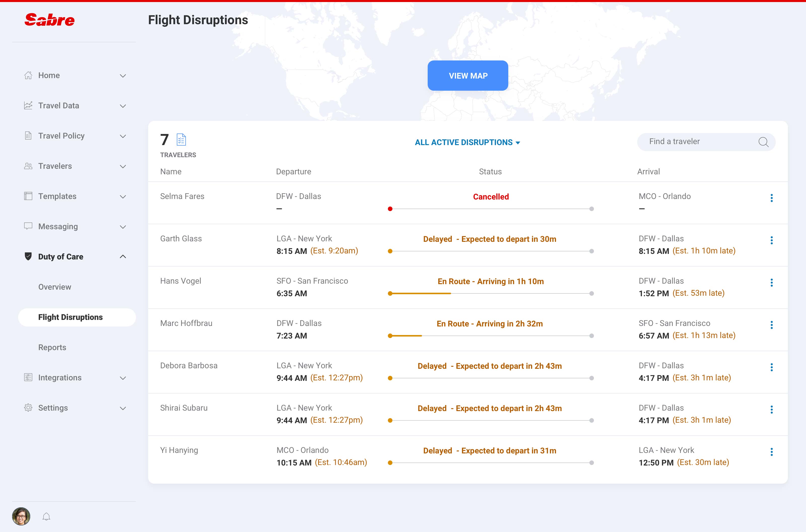Click the Sabre logo

point(50,20)
